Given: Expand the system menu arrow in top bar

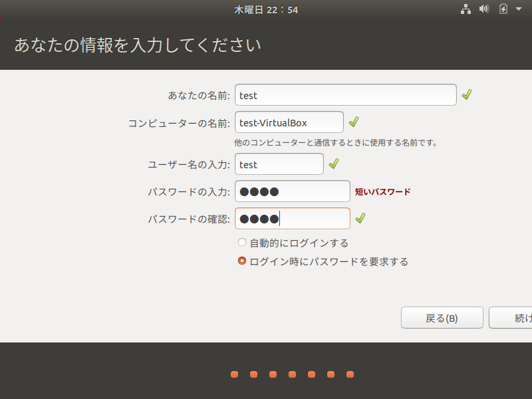Looking at the screenshot, I should click(519, 9).
